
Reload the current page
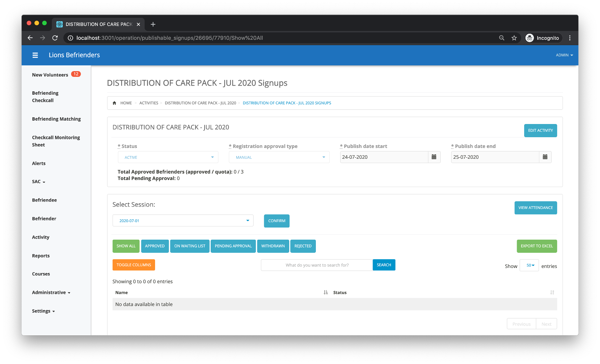click(x=55, y=38)
